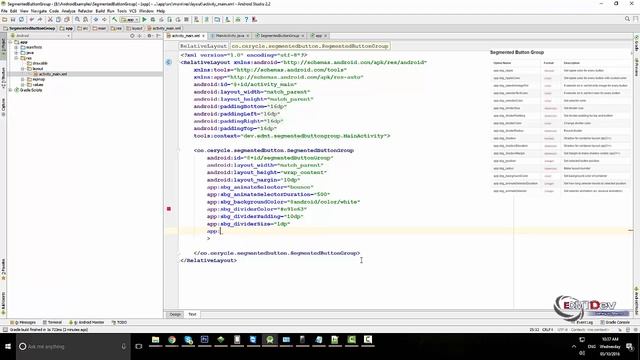Expand the manifests folder node

tap(16, 47)
